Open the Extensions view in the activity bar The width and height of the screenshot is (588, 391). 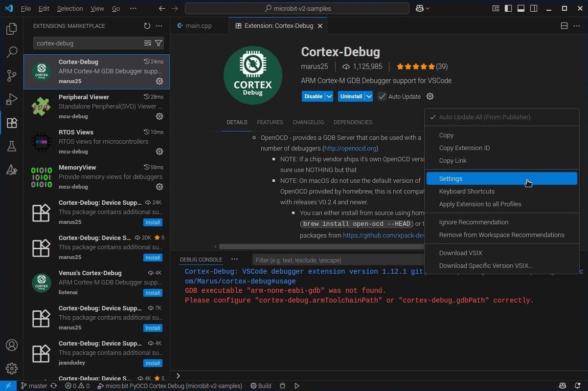coord(12,123)
